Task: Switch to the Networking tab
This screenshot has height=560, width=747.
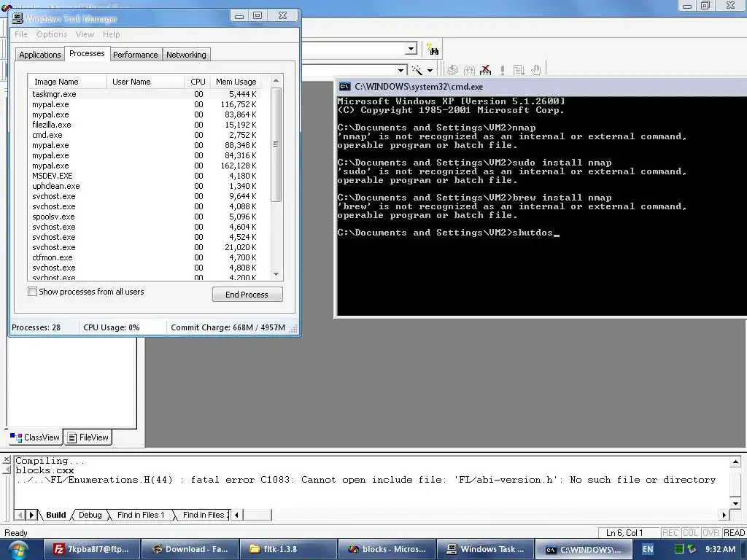Action: 186,55
